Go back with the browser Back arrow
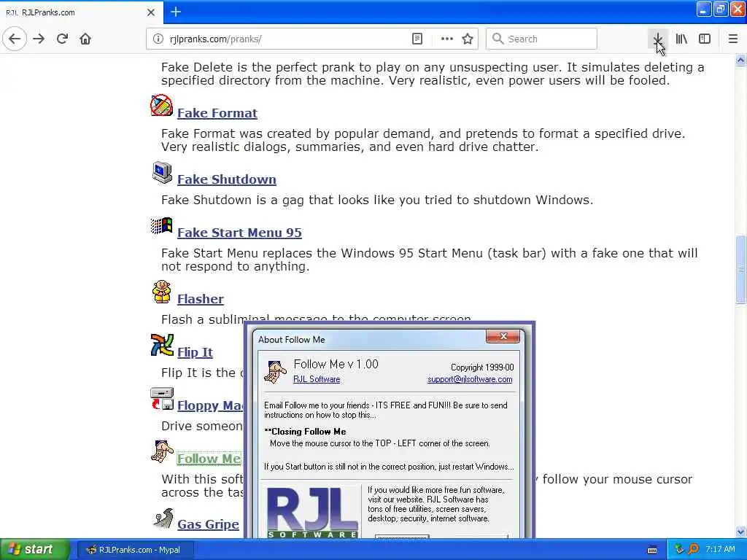Image resolution: width=747 pixels, height=560 pixels. pyautogui.click(x=15, y=39)
